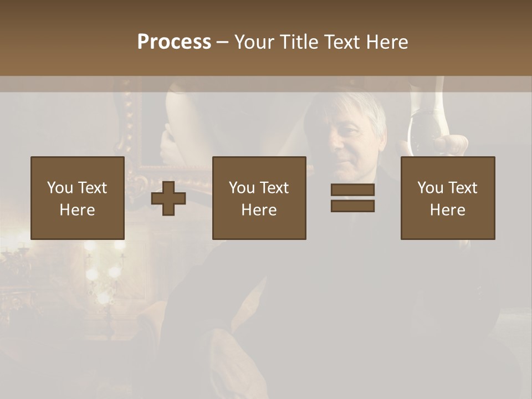This screenshot has height=399, width=532.
Task: Click the bold word "Process" in the title
Action: click(174, 42)
